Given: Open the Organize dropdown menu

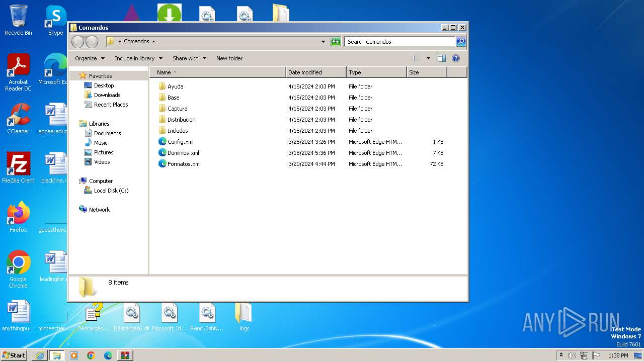Looking at the screenshot, I should [90, 58].
